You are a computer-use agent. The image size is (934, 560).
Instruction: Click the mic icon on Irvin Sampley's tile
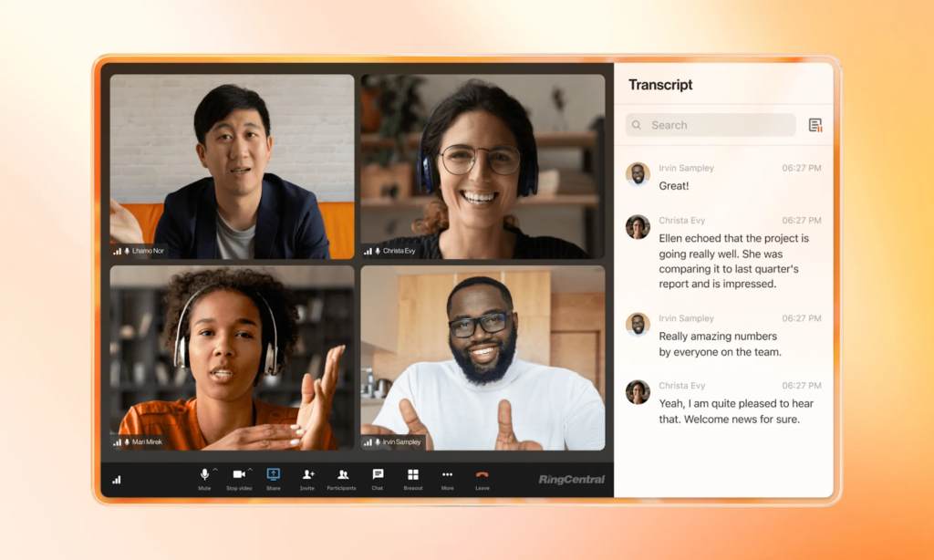[x=377, y=441]
